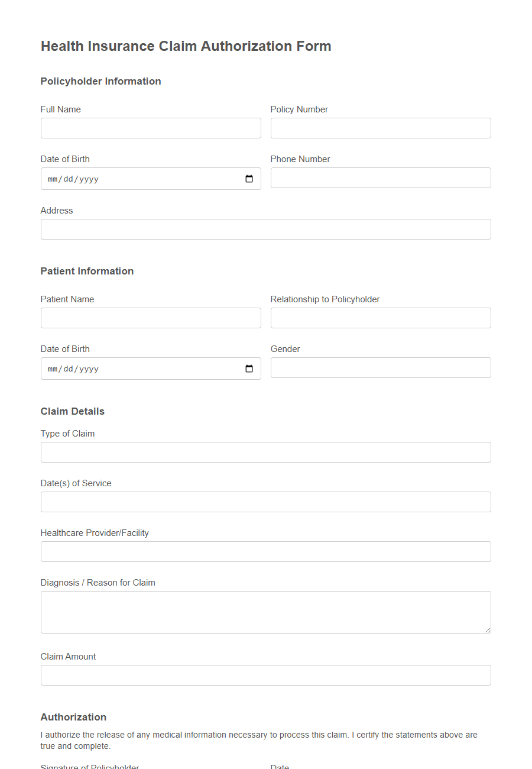
Task: Click the Claim Details section heading
Action: click(x=72, y=411)
